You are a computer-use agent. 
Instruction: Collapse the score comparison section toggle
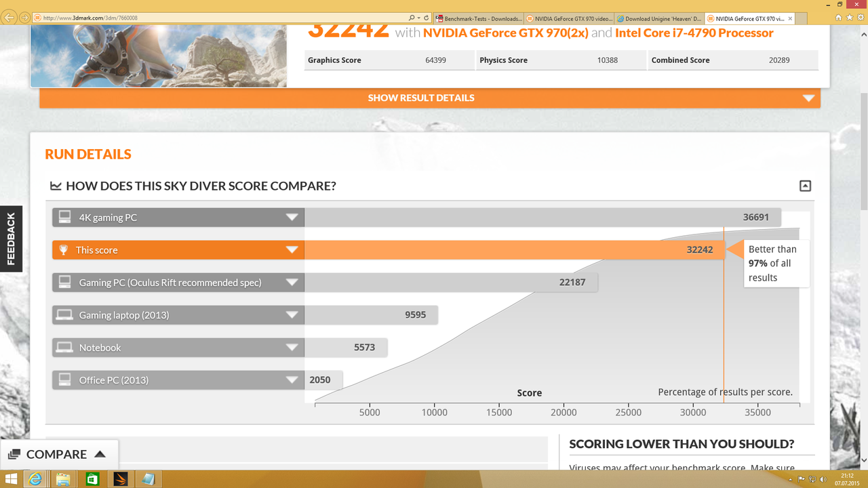pos(805,186)
